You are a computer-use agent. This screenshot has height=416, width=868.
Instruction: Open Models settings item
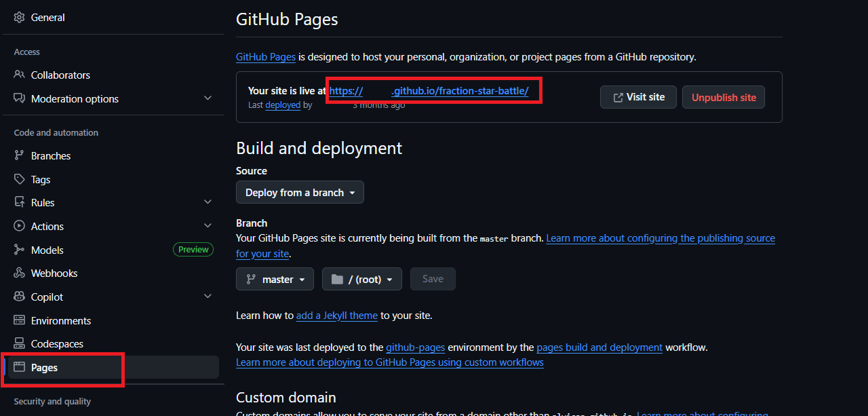(x=113, y=250)
